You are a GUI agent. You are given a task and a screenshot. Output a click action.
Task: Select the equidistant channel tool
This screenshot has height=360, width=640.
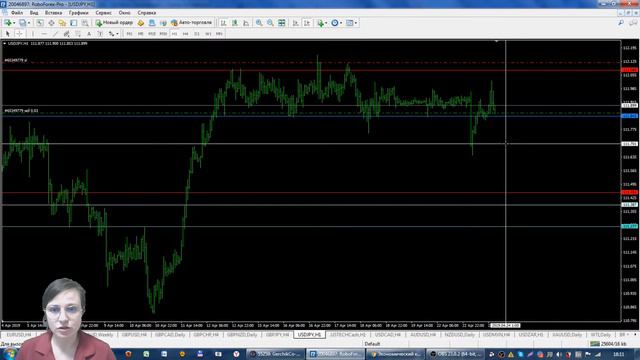tap(67, 33)
